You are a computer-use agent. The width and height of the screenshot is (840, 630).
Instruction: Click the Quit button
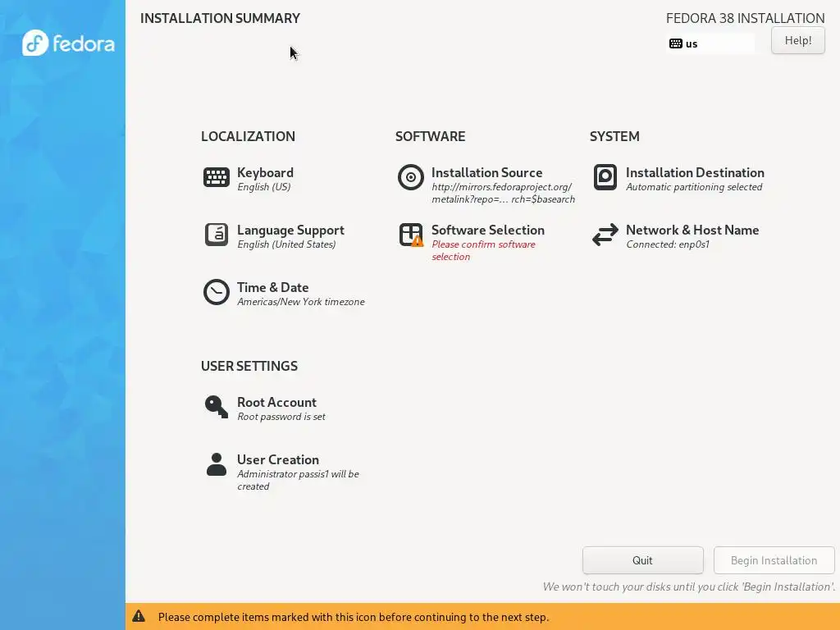pos(642,560)
